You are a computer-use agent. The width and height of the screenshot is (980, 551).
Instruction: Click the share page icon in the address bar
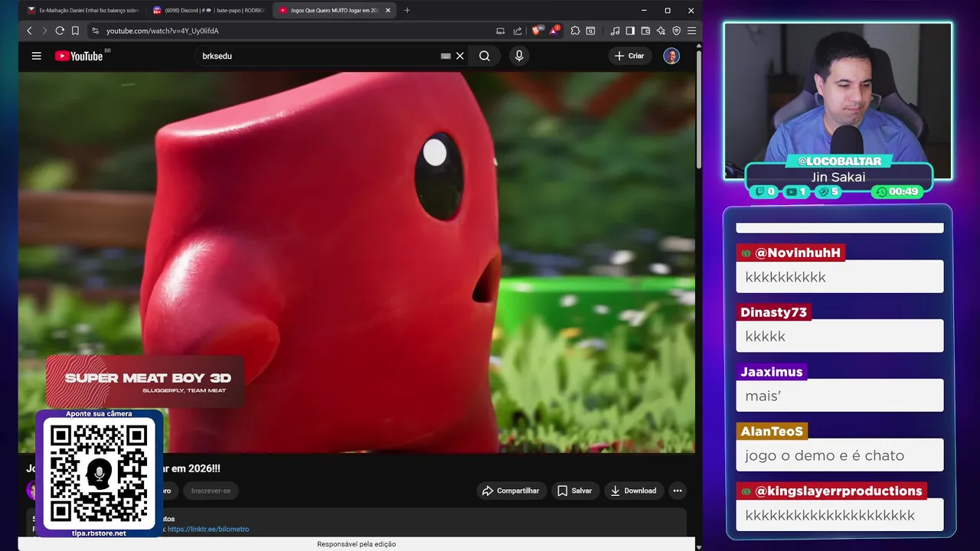(x=518, y=31)
